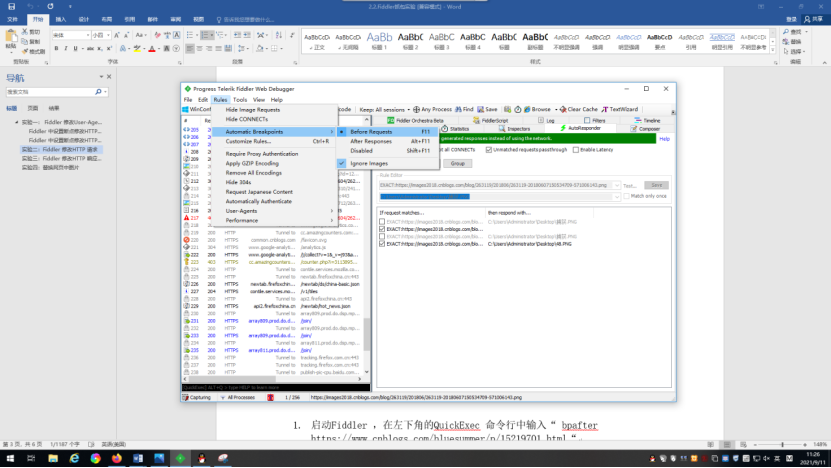Adjust the Word zoom slider
Screen dimensions: 831x468
[x=782, y=445]
